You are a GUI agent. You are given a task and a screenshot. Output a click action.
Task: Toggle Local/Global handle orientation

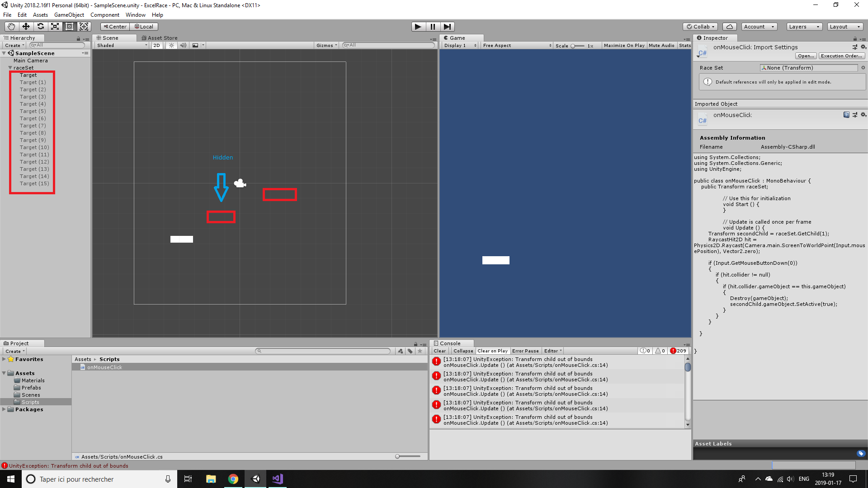tap(144, 27)
